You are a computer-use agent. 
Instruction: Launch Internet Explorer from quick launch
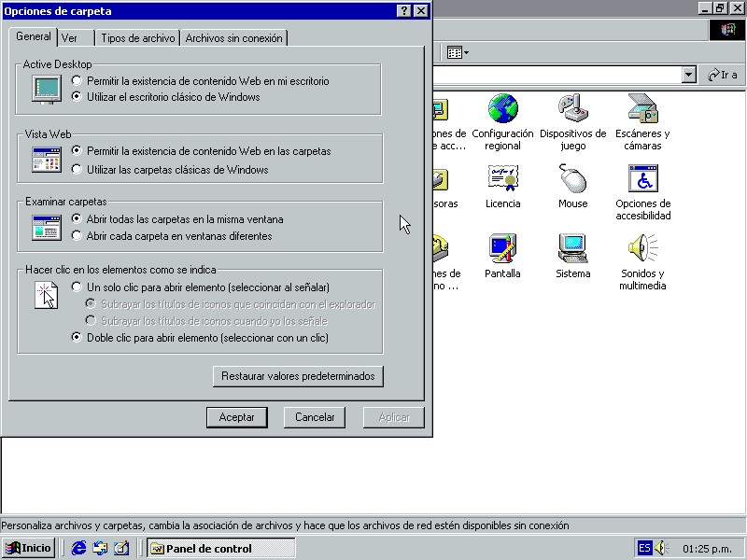click(x=78, y=548)
